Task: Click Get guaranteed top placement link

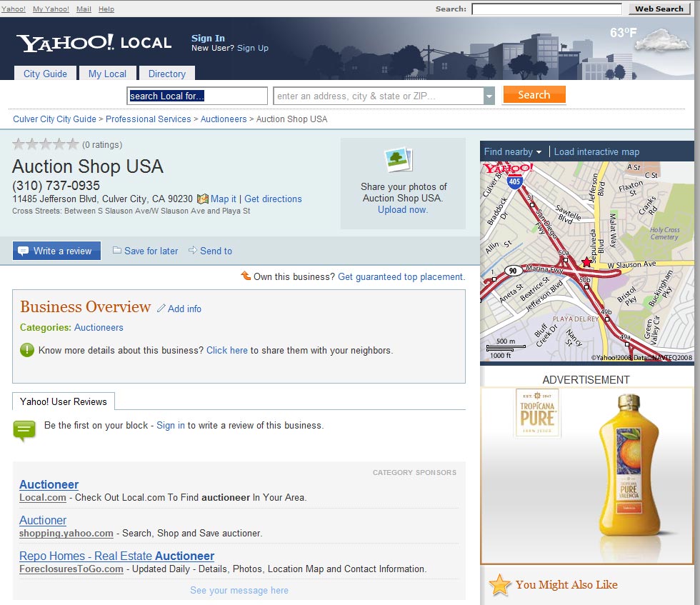Action: coord(401,276)
